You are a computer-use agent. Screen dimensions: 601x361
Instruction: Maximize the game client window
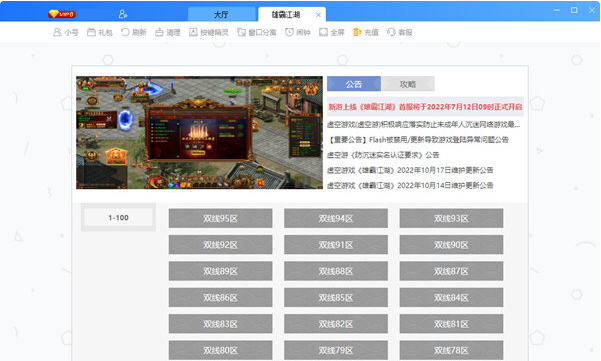pos(574,10)
